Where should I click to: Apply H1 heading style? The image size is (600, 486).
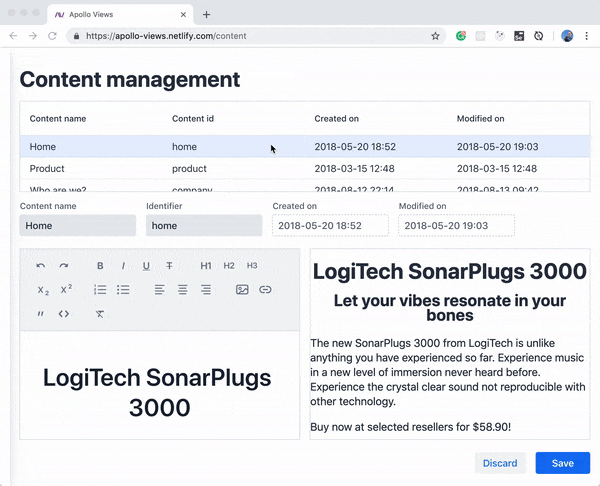point(206,266)
